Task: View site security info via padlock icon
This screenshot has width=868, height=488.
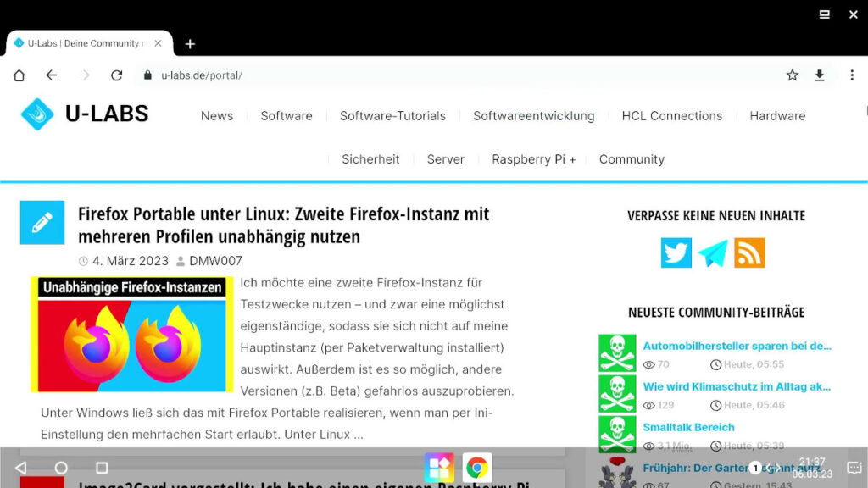Action: tap(147, 75)
